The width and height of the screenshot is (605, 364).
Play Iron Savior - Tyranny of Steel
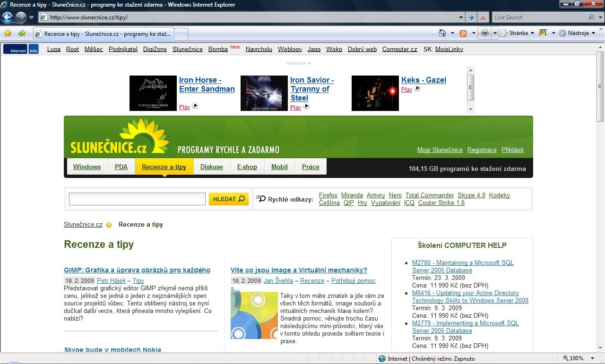pyautogui.click(x=300, y=107)
